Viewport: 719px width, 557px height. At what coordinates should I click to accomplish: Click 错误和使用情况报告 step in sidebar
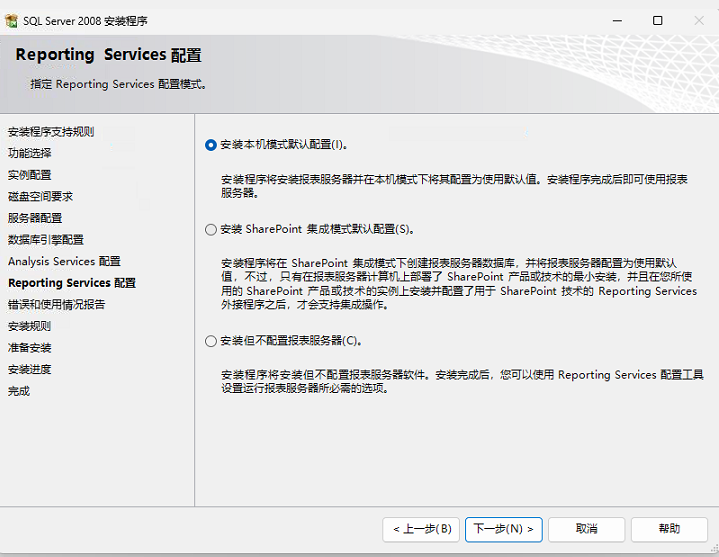[56, 304]
